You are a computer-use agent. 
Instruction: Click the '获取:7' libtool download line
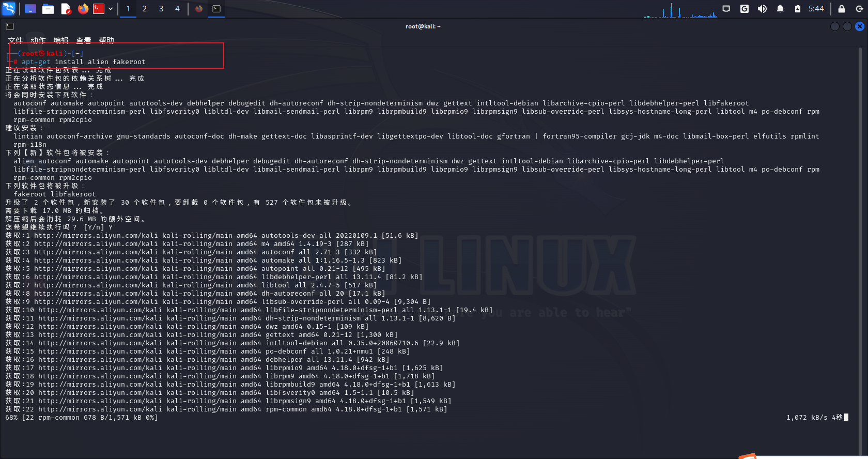pos(191,285)
